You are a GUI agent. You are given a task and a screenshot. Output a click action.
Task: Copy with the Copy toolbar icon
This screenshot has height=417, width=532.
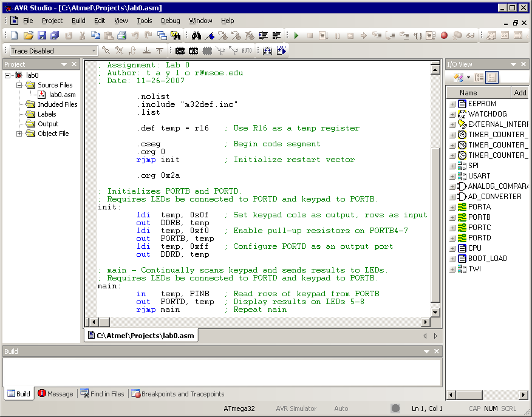[95, 35]
